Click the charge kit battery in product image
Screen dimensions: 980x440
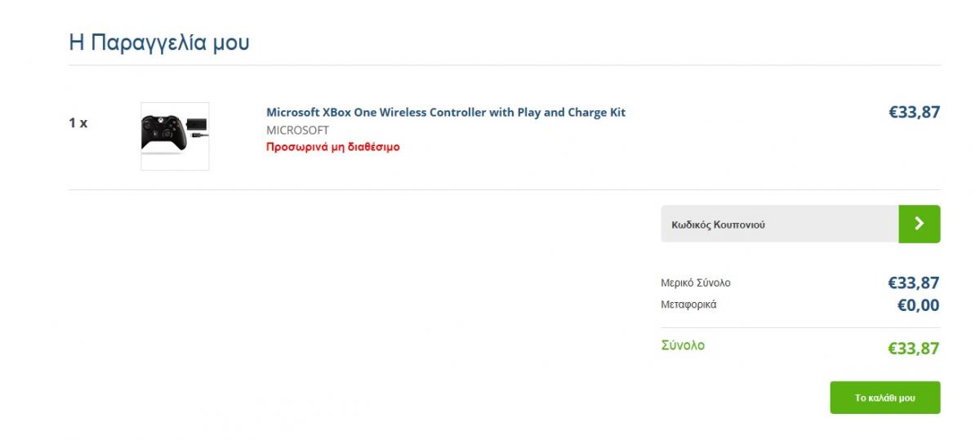[x=197, y=125]
